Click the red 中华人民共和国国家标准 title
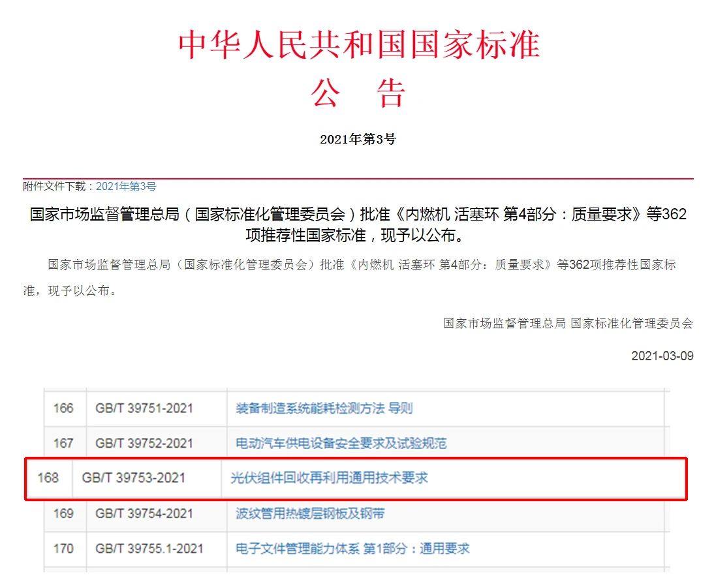The image size is (714, 588). click(x=359, y=44)
